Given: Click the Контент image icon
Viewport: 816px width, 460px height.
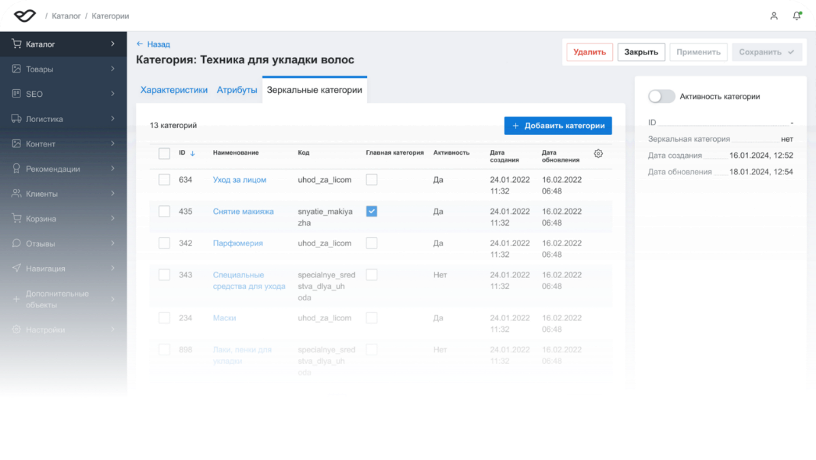Looking at the screenshot, I should tap(17, 144).
